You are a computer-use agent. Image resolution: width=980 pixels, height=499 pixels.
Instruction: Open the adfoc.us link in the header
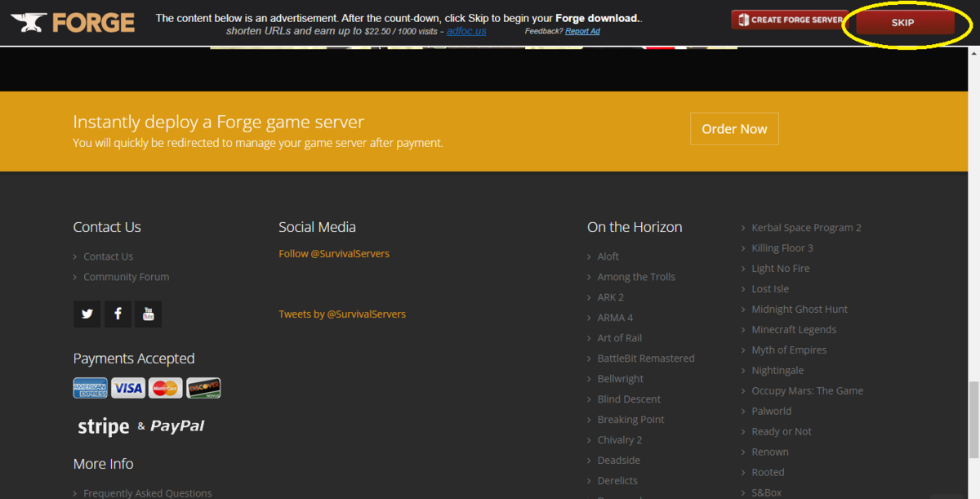point(465,31)
